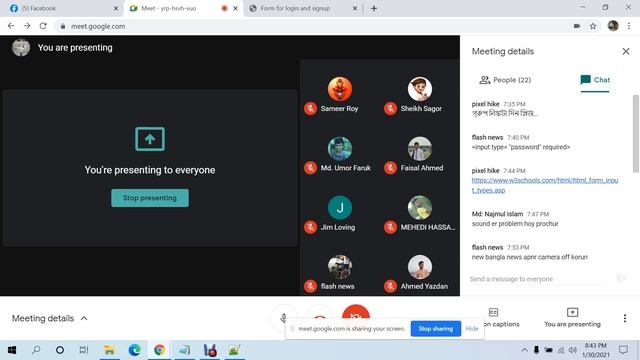This screenshot has width=640, height=360.
Task: Click Ahmed Yazdan's avatar
Action: 420,267
